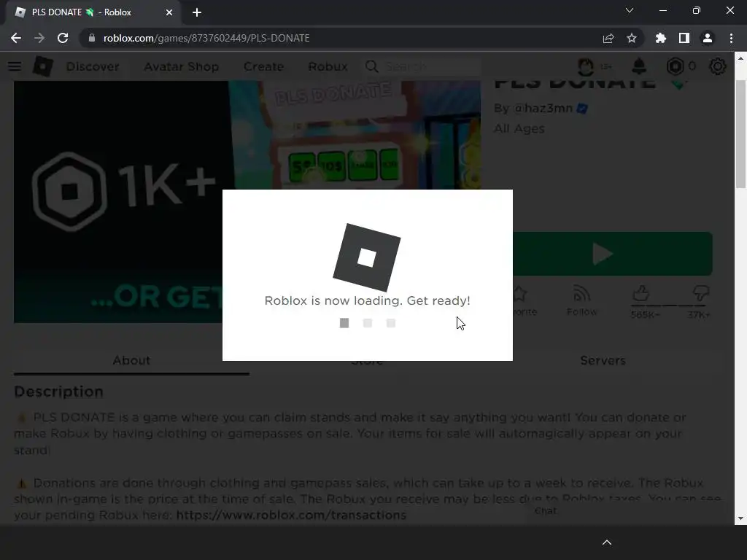Click the URL in address bar
The width and height of the screenshot is (747, 560).
(x=206, y=38)
